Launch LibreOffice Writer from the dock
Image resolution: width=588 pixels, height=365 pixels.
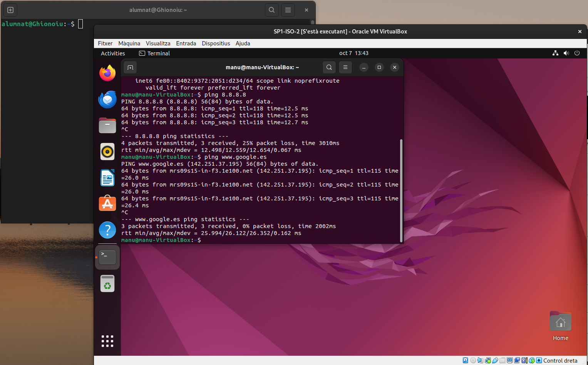(107, 178)
